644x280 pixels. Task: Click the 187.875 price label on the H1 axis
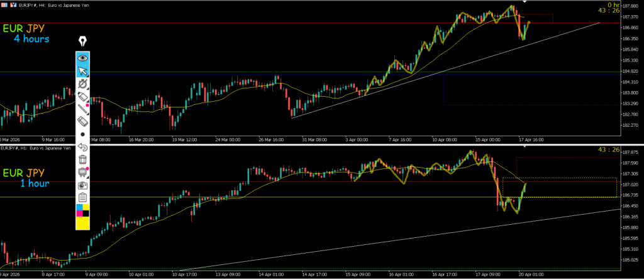click(630, 153)
